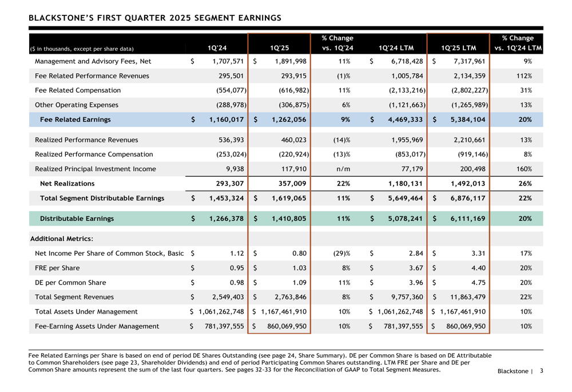572x392 pixels.
Task: Select the "Fee Related Performance Revenues" row label
Action: 92,76
